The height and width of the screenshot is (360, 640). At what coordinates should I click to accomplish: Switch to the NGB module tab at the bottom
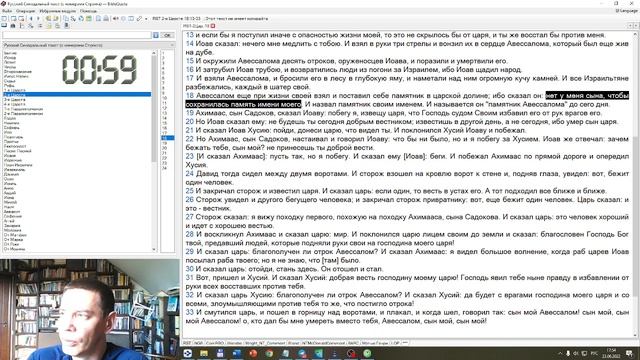(199, 343)
